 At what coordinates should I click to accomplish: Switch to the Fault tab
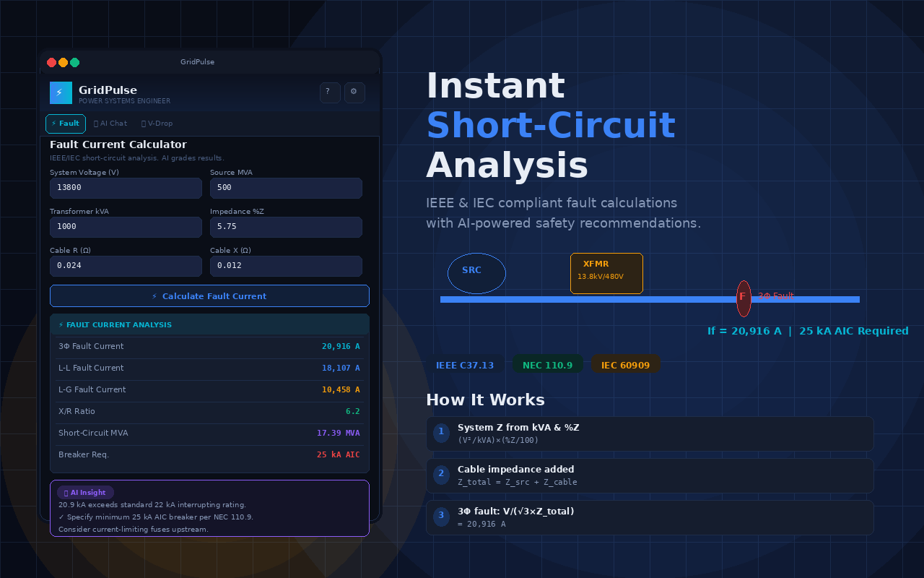pos(66,124)
